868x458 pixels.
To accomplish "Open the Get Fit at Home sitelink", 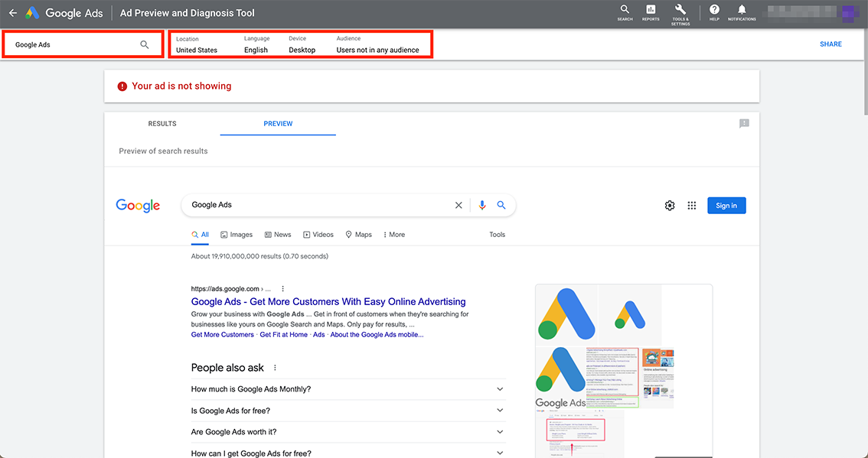I will pyautogui.click(x=283, y=335).
